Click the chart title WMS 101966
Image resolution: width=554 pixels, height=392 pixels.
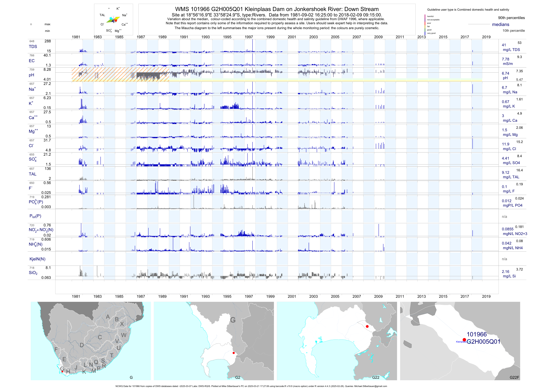(x=277, y=9)
